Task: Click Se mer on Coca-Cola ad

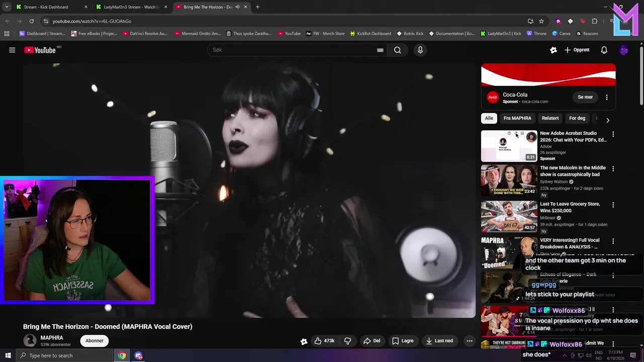Action: point(585,97)
